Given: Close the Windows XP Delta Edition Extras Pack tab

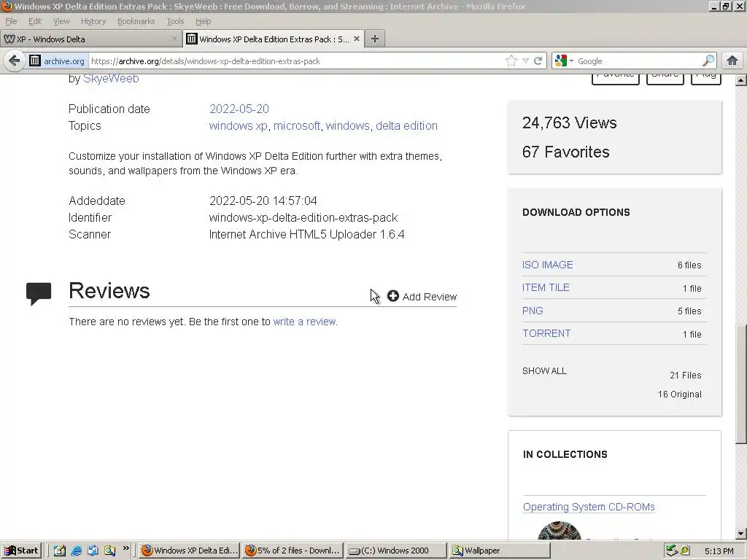Looking at the screenshot, I should point(356,39).
